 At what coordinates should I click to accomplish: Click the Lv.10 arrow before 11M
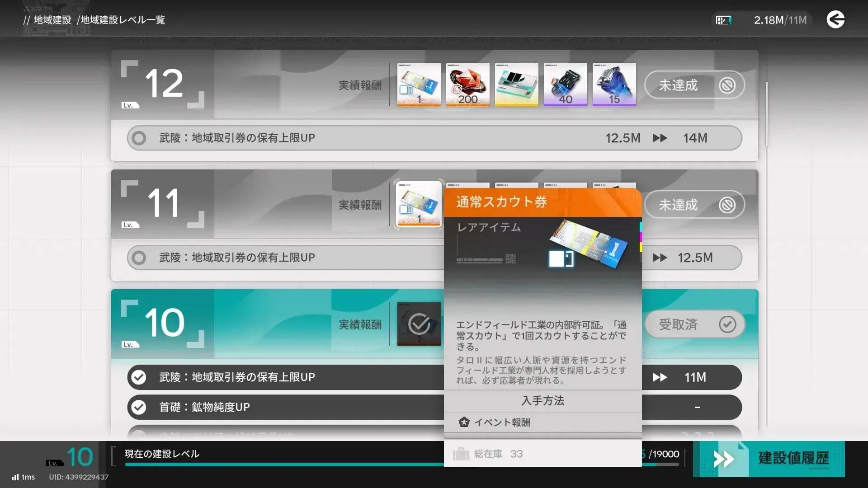[660, 377]
